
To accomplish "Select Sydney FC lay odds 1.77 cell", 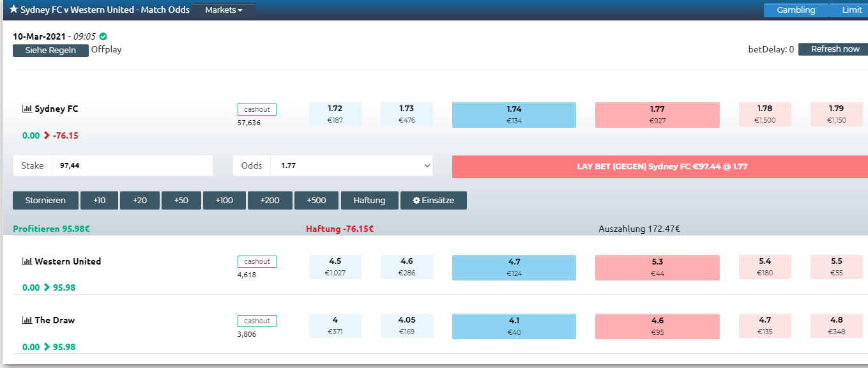I will (657, 114).
